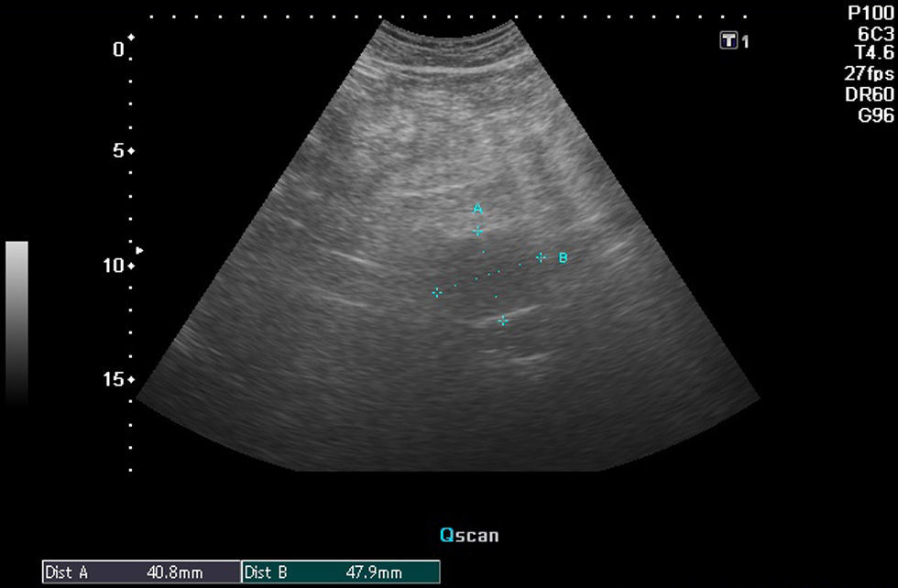
Task: Click the top caliper cross of measurement A
Action: 478,231
